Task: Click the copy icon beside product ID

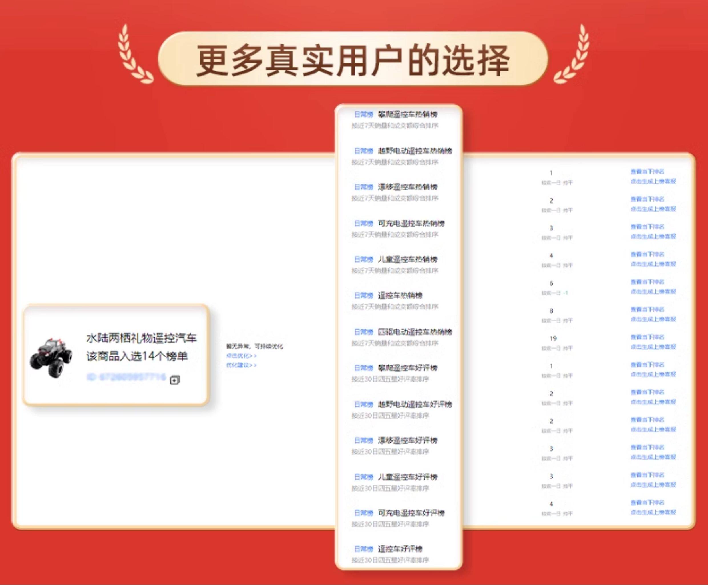Action: click(175, 380)
